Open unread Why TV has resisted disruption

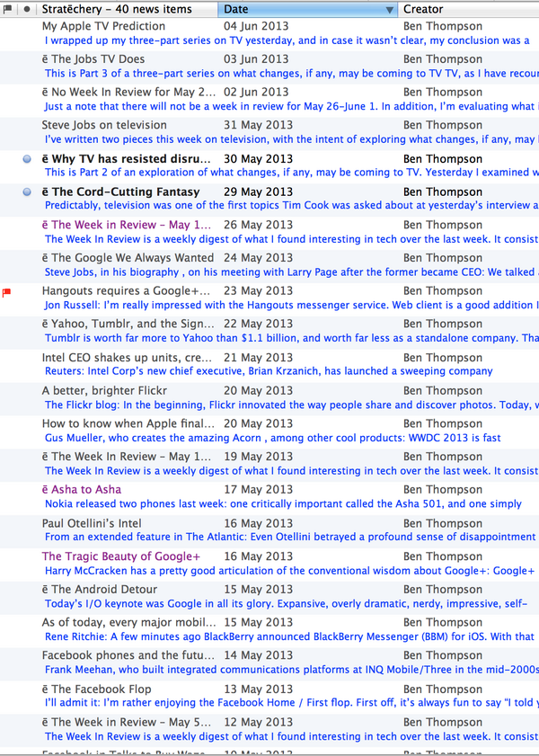tap(126, 158)
